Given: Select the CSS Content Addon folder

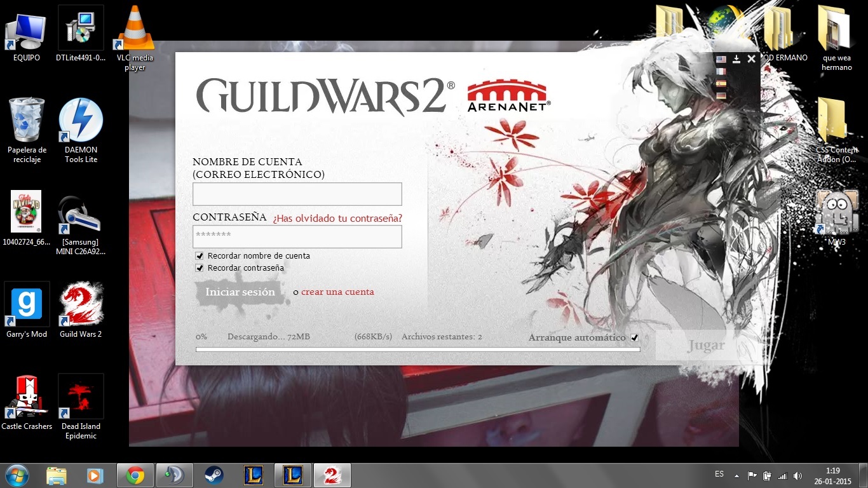Looking at the screenshot, I should point(836,130).
